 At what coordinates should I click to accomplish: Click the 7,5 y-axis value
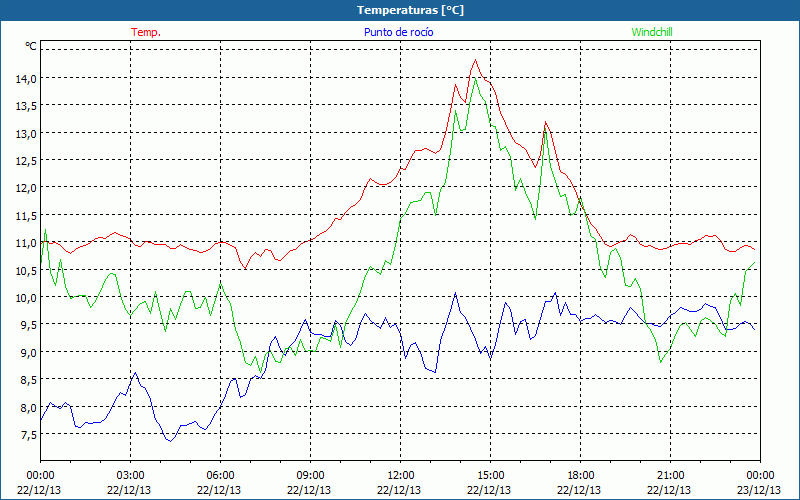[x=28, y=435]
